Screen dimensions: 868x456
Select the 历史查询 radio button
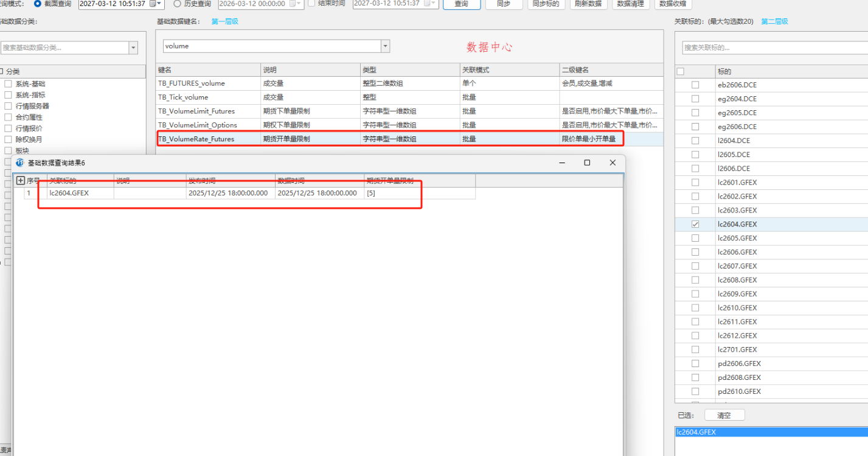point(178,4)
